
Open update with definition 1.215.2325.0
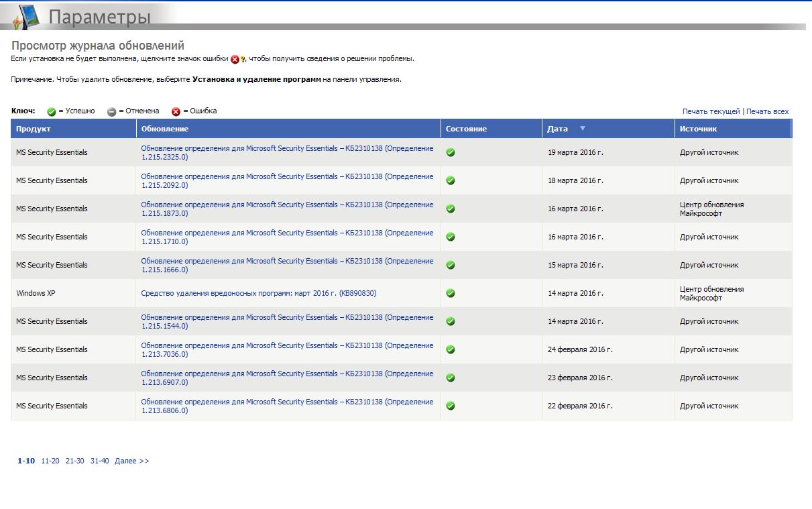[x=287, y=152]
